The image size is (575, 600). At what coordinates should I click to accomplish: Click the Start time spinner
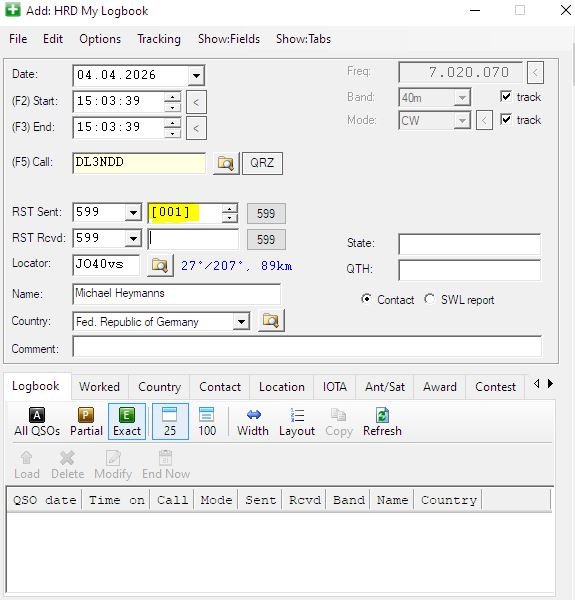(173, 102)
